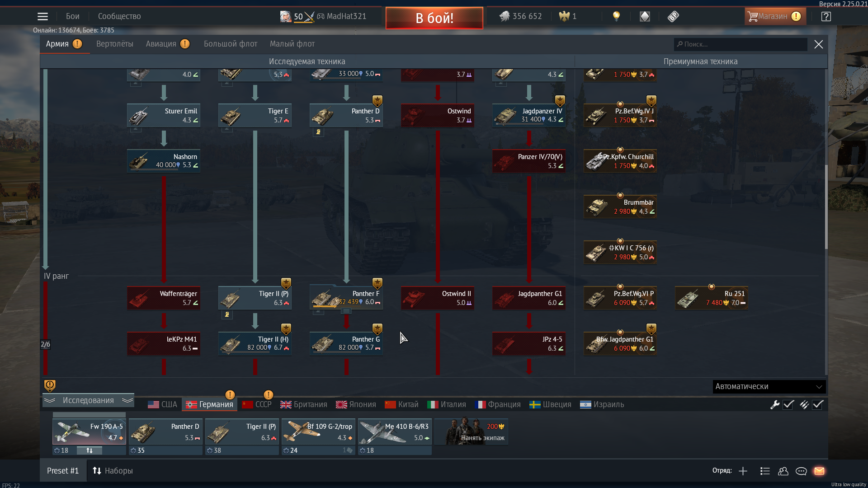Select the Британия nation tab
This screenshot has height=488, width=868.
tap(304, 404)
